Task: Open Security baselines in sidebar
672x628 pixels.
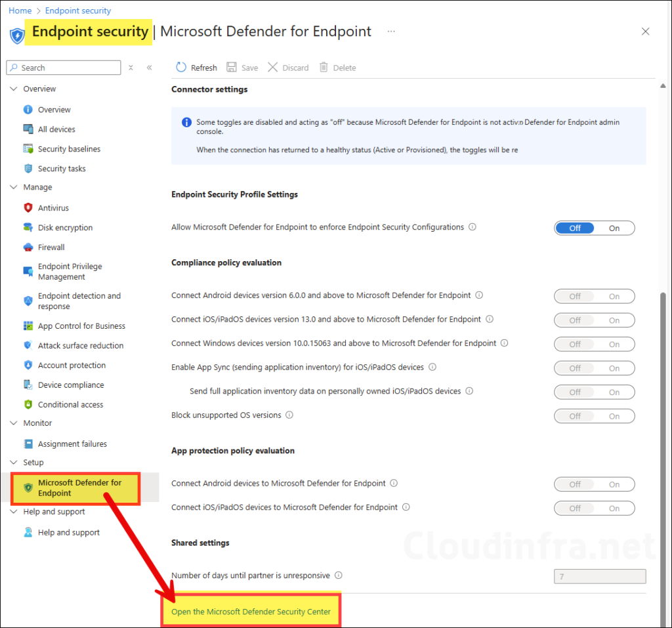Action: point(69,149)
